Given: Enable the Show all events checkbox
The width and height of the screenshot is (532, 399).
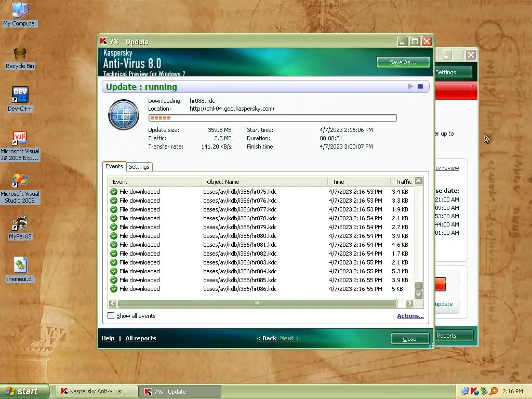Looking at the screenshot, I should click(x=111, y=316).
